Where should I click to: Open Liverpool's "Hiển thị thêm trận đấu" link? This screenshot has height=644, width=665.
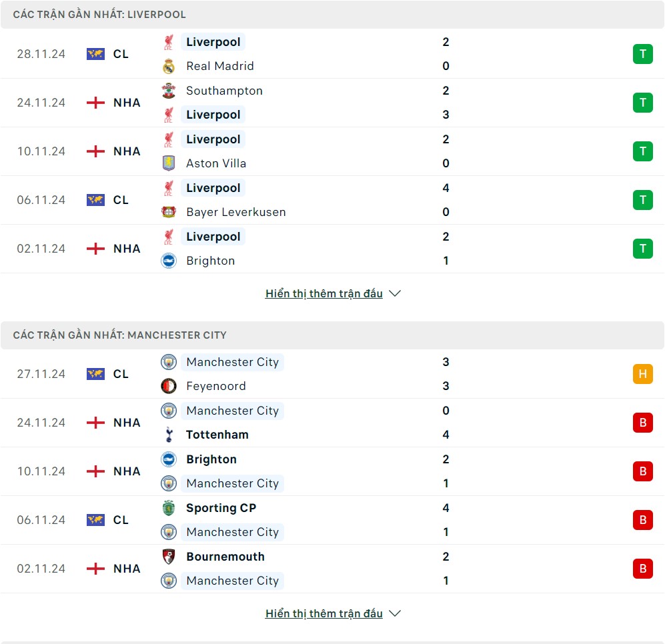[x=323, y=293]
